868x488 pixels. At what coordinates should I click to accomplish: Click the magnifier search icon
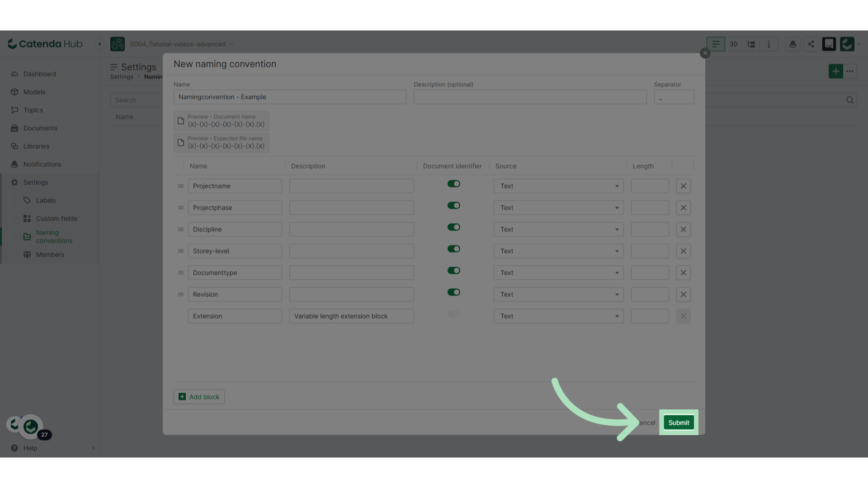(850, 100)
